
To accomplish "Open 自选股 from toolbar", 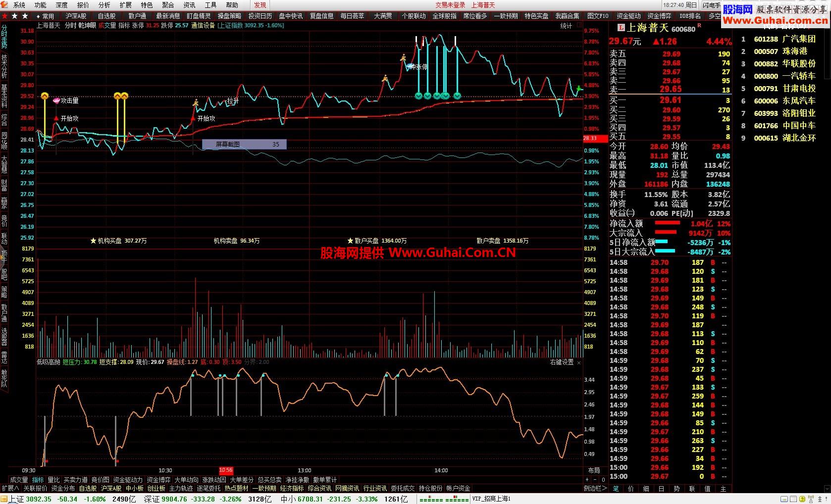I will (106, 16).
